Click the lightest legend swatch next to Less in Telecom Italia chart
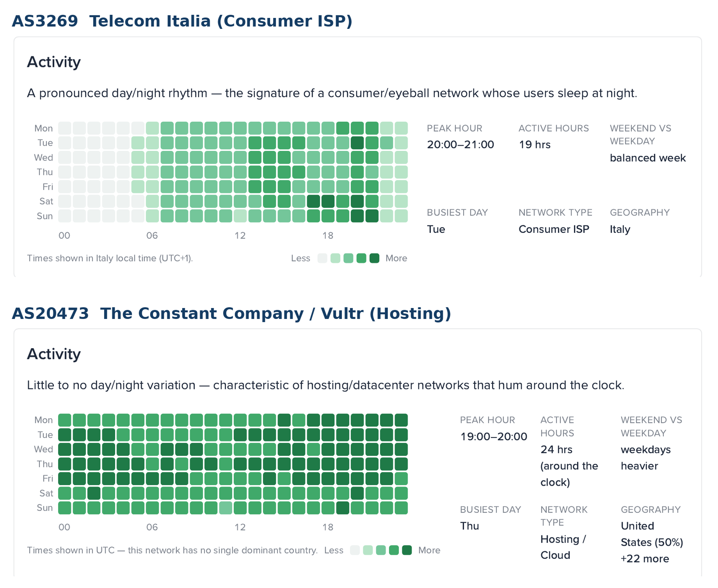 [322, 258]
